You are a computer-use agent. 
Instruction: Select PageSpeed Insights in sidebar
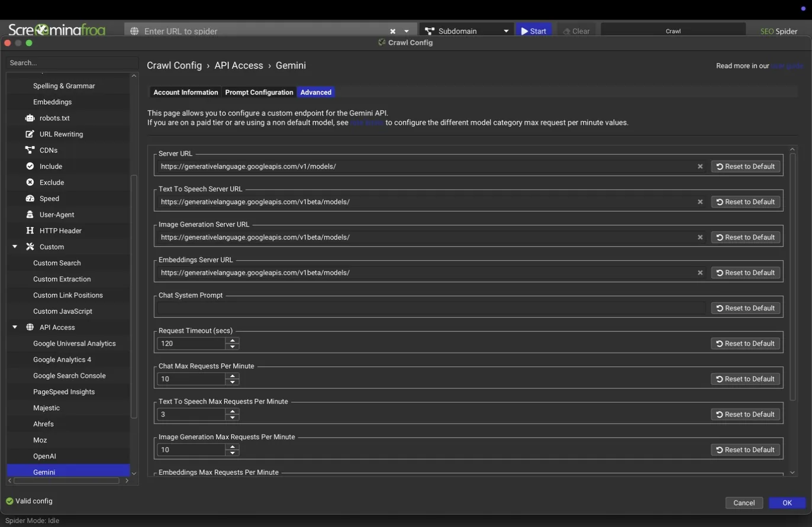[x=64, y=392]
